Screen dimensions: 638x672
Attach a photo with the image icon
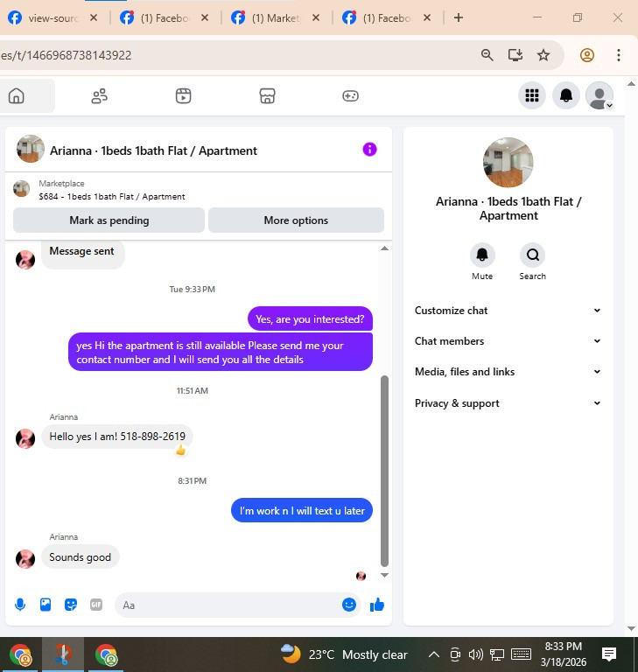coord(46,605)
